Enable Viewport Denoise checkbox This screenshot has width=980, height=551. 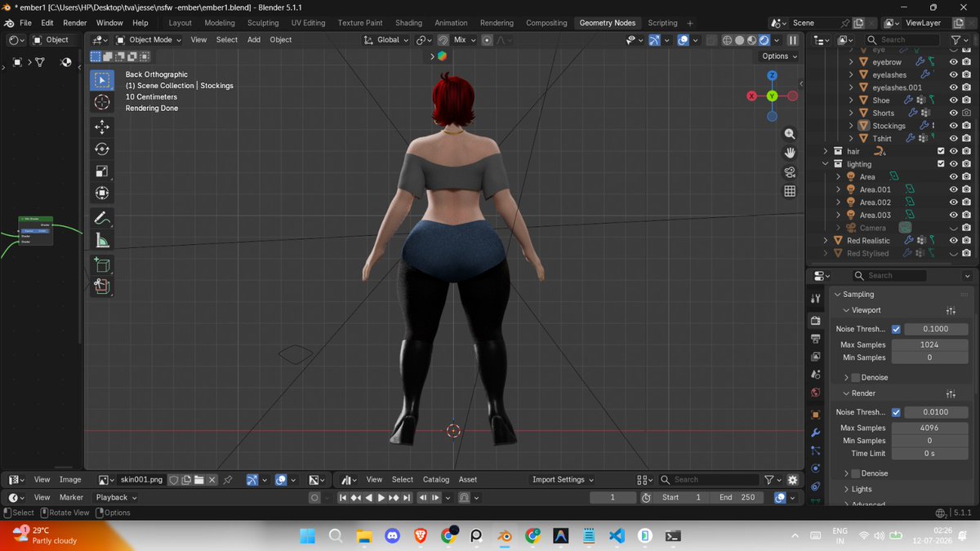(x=856, y=377)
